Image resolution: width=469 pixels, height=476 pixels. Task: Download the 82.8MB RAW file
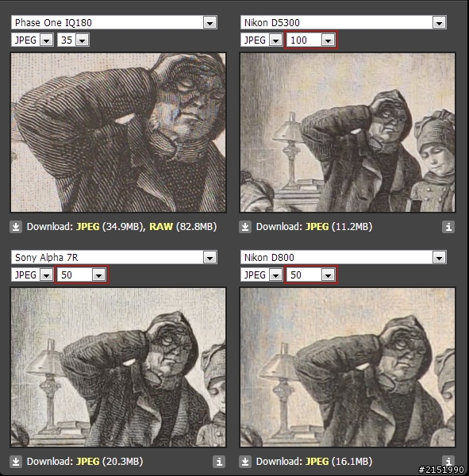coord(161,227)
